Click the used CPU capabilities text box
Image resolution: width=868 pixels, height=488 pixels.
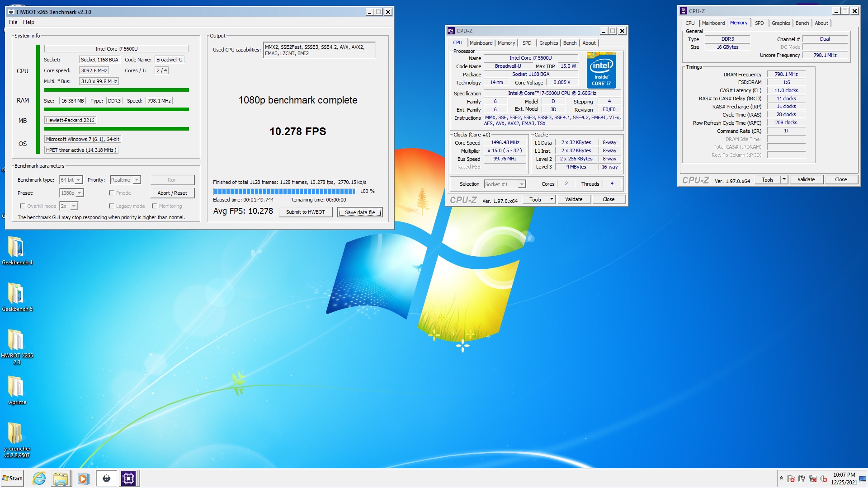tap(319, 50)
